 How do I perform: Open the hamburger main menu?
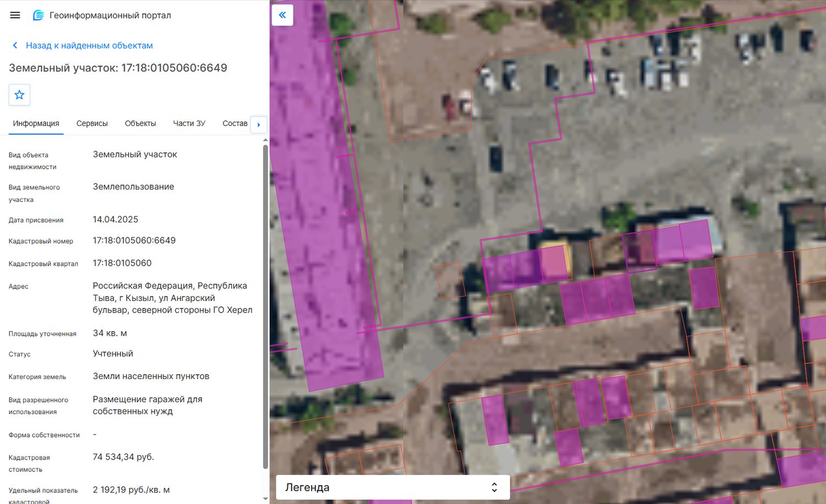coord(15,15)
